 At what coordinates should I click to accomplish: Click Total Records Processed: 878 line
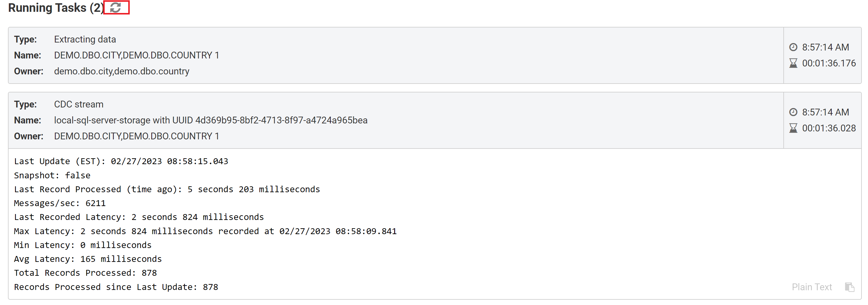click(x=85, y=273)
